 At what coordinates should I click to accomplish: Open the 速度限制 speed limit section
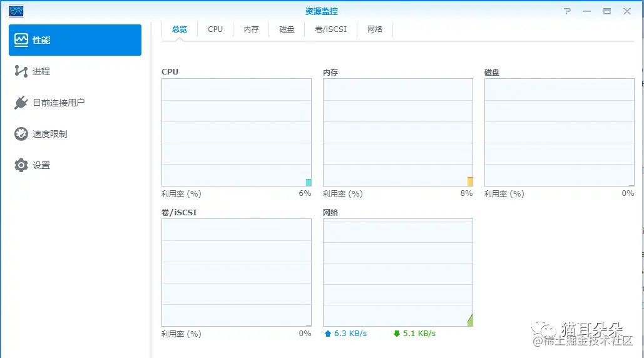click(x=75, y=134)
